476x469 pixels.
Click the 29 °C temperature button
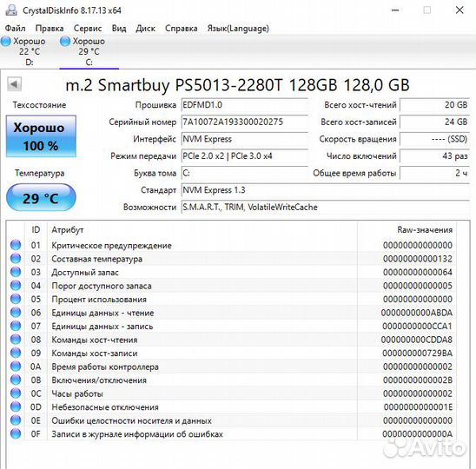(x=41, y=198)
